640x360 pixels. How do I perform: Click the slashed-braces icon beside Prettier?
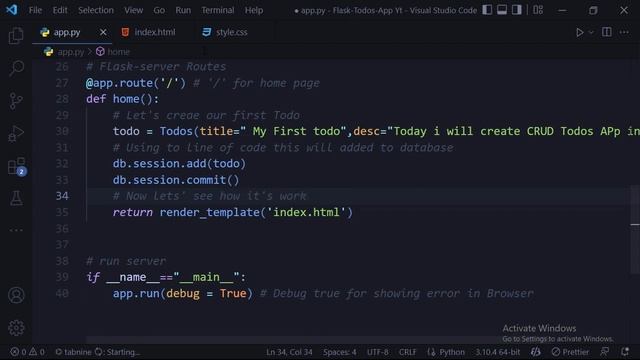(x=536, y=352)
